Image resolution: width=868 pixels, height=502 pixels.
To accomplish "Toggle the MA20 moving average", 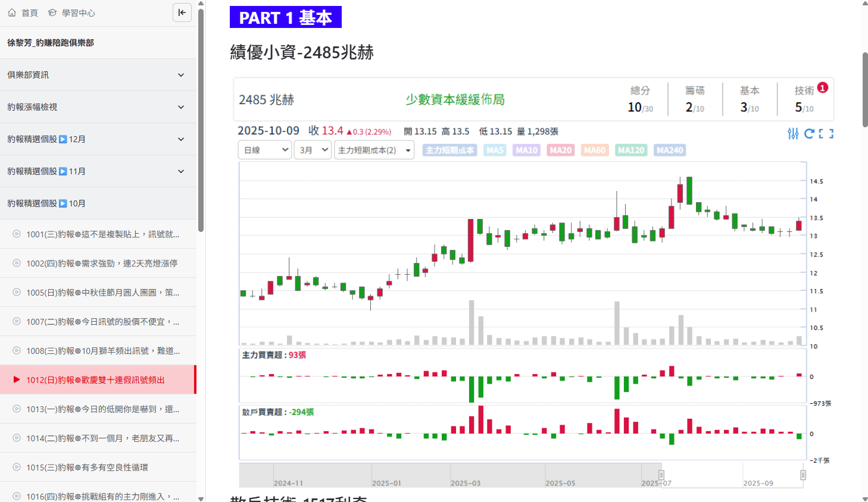I will 560,150.
